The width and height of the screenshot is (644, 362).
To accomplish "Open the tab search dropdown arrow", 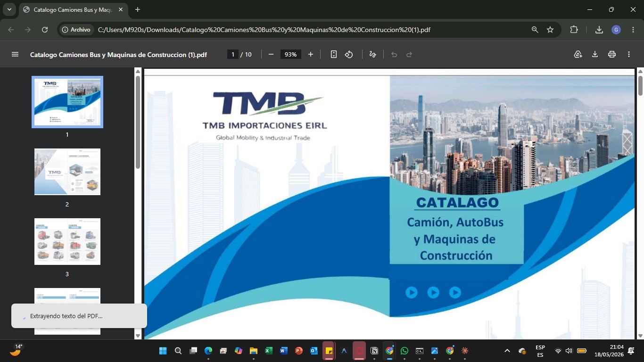I will (9, 9).
